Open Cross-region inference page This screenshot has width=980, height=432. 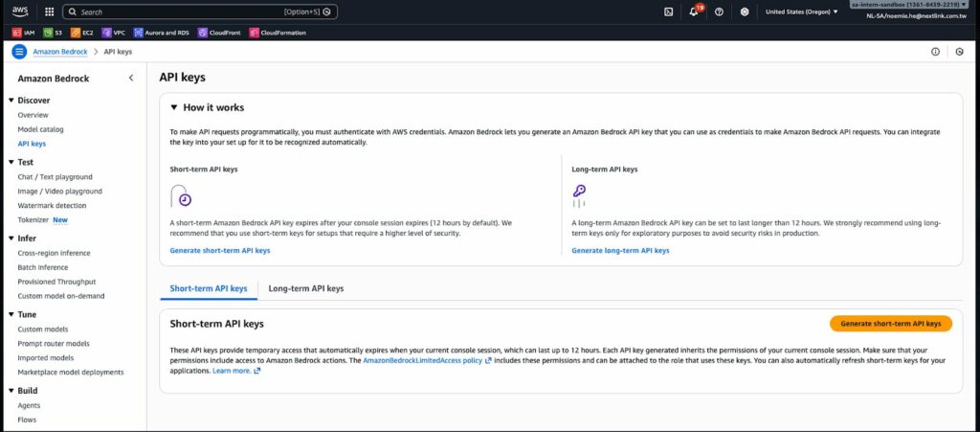(x=54, y=253)
